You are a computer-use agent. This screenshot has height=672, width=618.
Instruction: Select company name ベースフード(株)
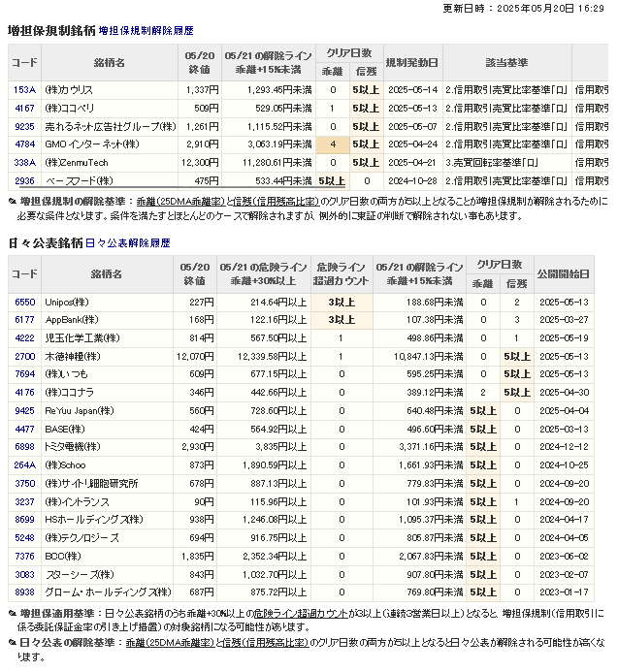(x=80, y=181)
